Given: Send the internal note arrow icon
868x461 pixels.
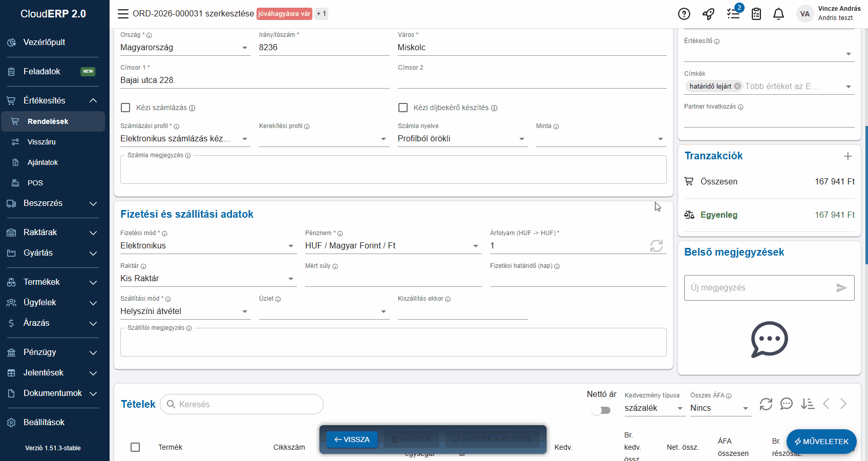Looking at the screenshot, I should coord(841,288).
